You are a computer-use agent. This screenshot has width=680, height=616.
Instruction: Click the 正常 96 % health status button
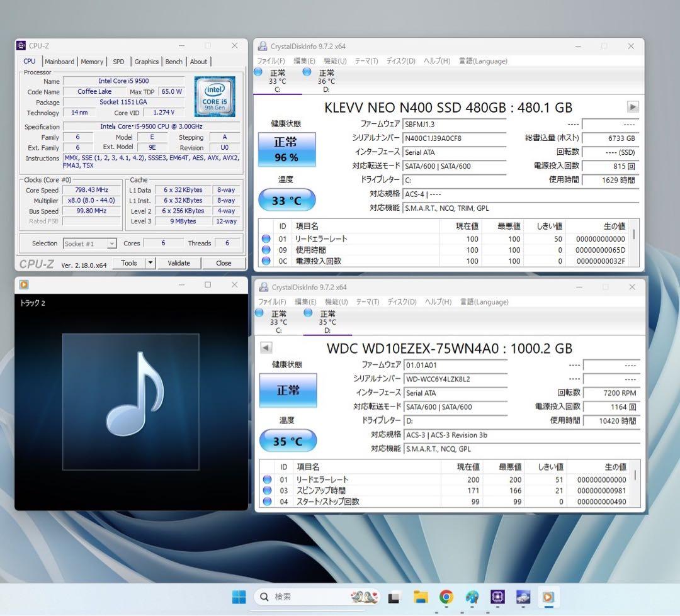(x=286, y=150)
